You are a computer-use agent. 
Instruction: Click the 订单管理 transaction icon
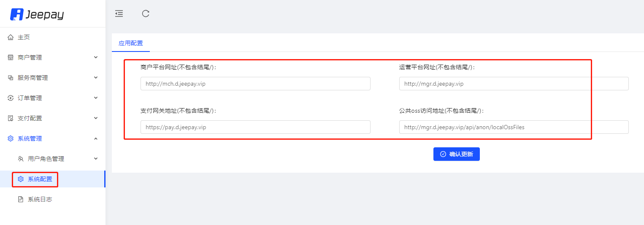[x=11, y=98]
